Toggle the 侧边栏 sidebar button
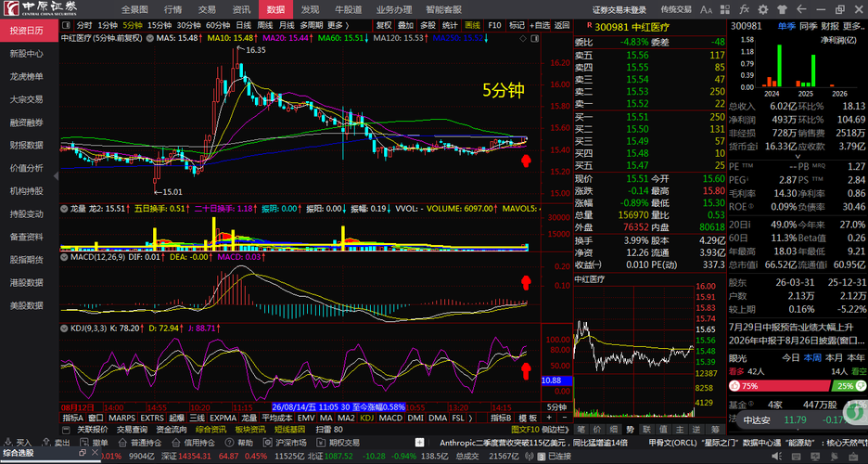The height and width of the screenshot is (464, 868). [555, 429]
